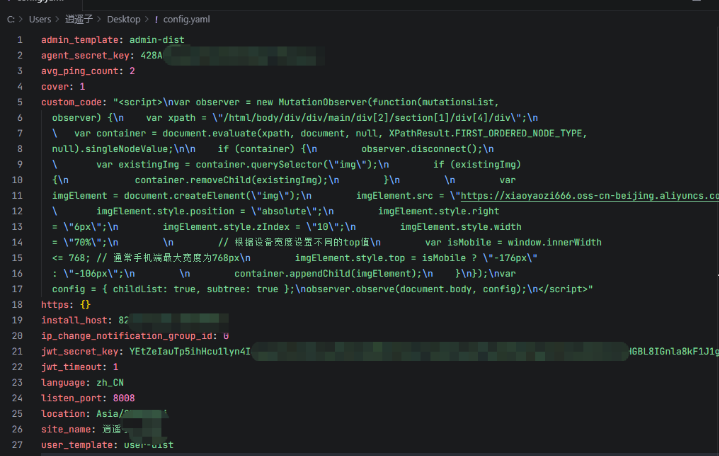
Task: Click line number 1 in gutter
Action: [20, 40]
